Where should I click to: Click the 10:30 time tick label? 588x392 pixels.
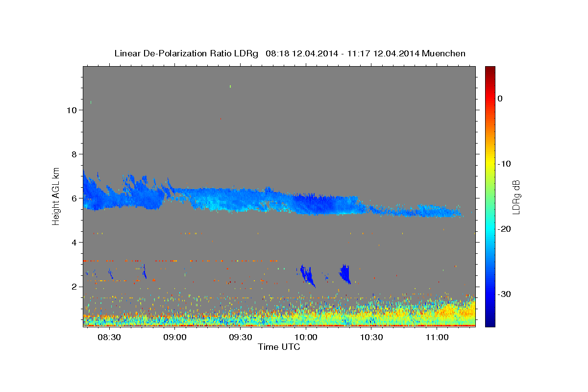tap(371, 338)
